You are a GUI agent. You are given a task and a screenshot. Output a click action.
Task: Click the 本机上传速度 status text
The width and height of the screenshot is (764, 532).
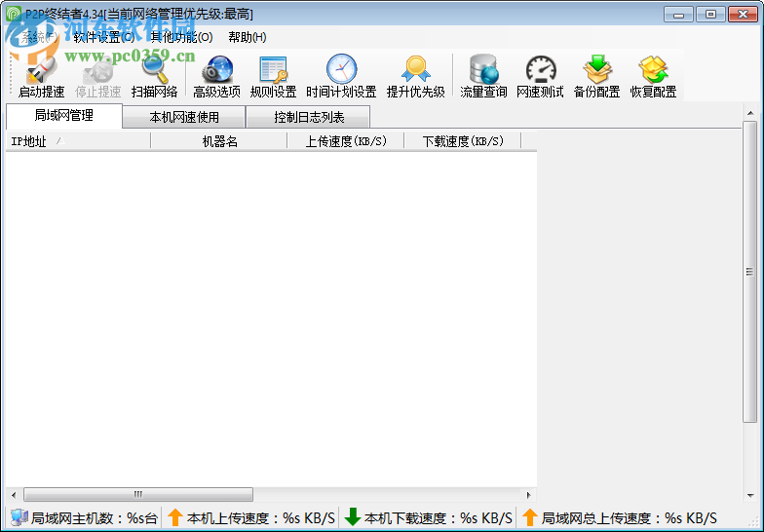(261, 518)
